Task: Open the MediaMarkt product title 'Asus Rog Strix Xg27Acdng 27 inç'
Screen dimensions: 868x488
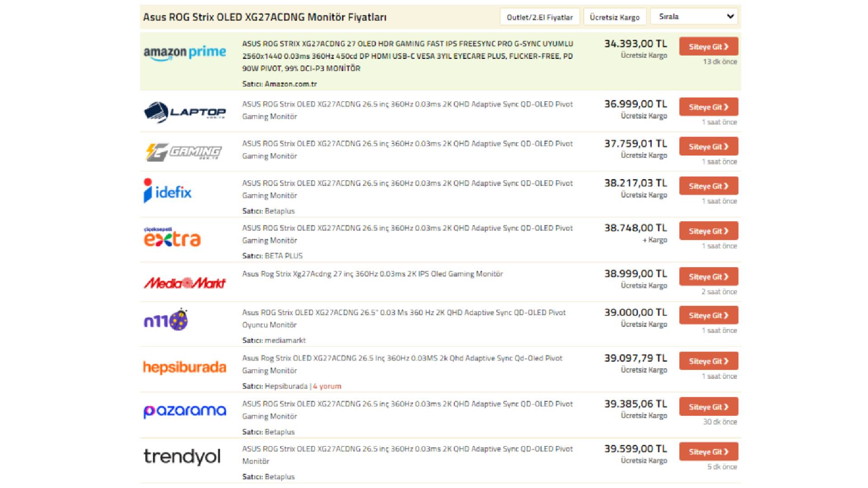Action: pyautogui.click(x=373, y=274)
